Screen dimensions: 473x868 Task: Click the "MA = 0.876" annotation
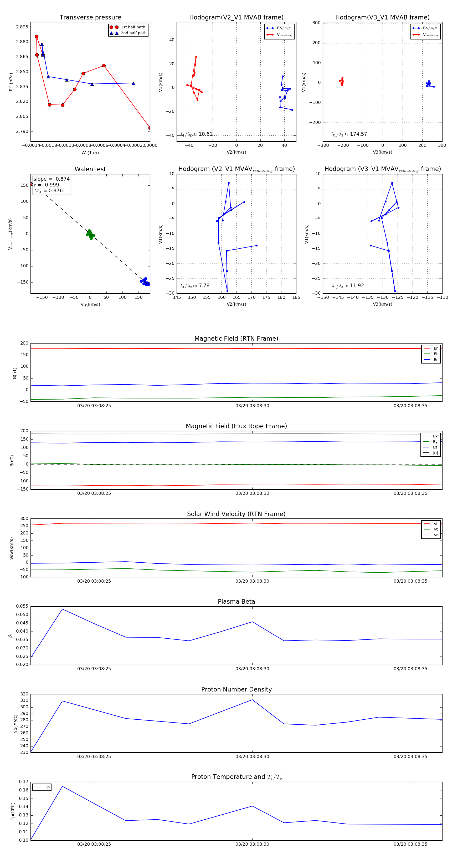coord(48,191)
